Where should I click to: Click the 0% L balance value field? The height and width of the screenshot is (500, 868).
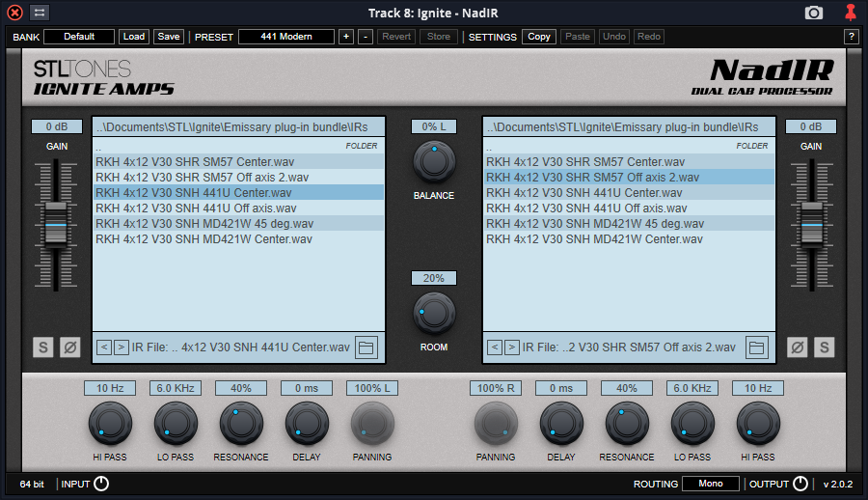(x=434, y=127)
